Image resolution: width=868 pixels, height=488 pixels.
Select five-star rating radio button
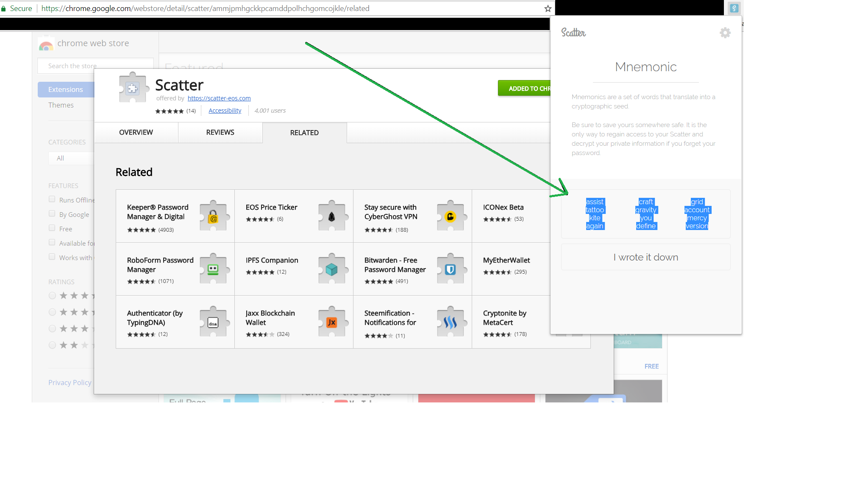click(52, 296)
